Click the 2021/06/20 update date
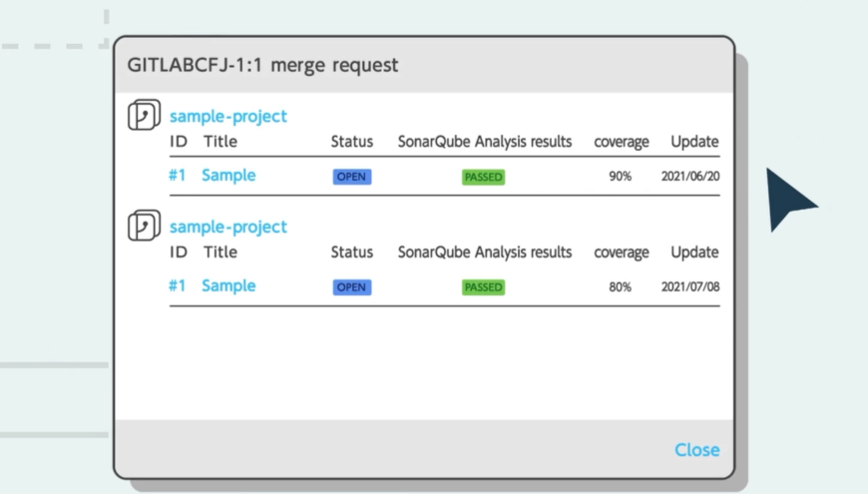The height and width of the screenshot is (494, 868). pyautogui.click(x=690, y=176)
